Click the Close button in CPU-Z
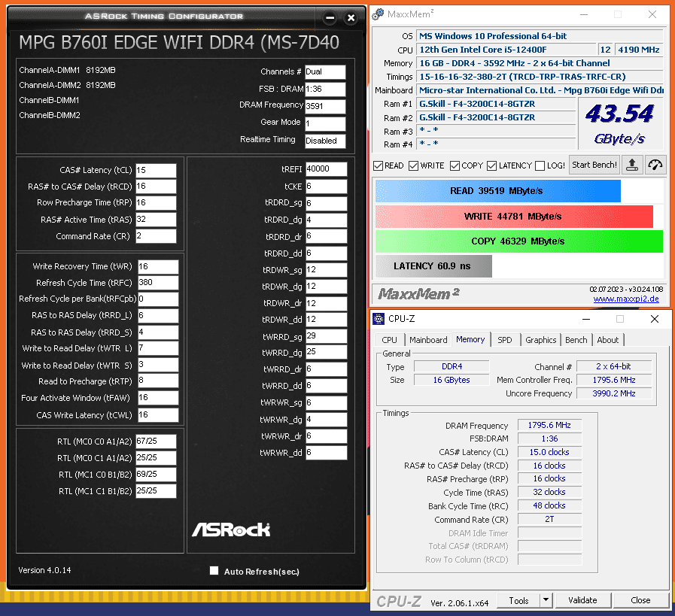The width and height of the screenshot is (675, 616). 640,600
